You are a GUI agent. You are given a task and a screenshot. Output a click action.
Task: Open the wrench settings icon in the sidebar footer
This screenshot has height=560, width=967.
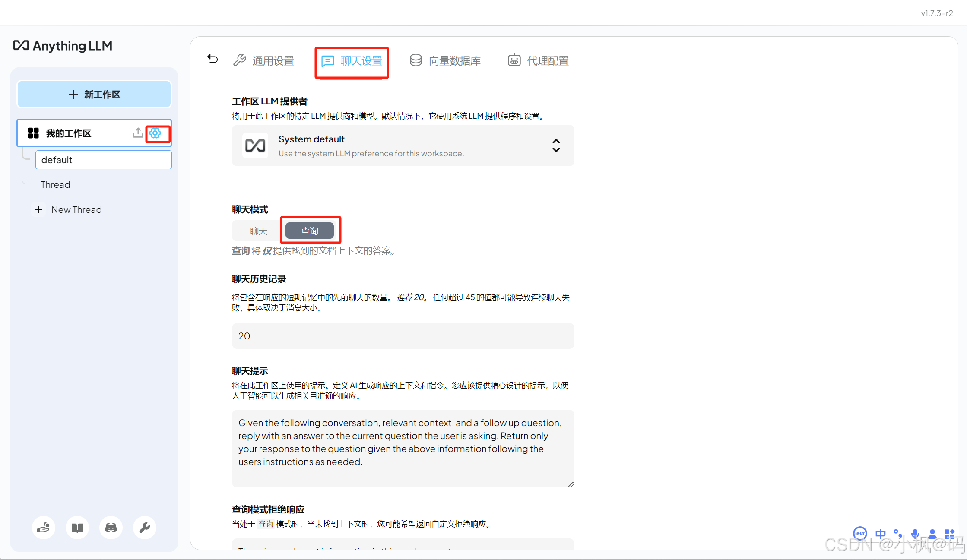click(x=145, y=528)
